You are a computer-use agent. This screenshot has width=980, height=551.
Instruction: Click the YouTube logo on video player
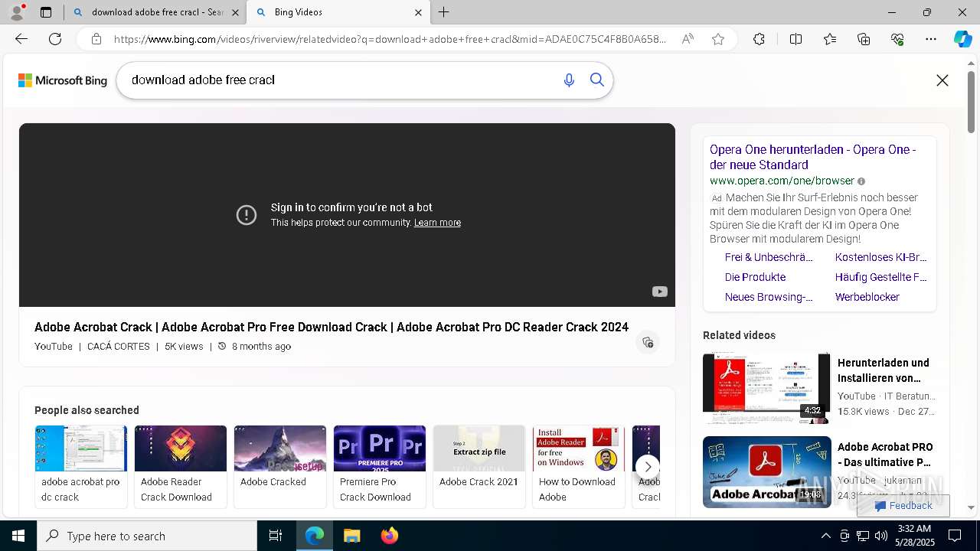[659, 292]
